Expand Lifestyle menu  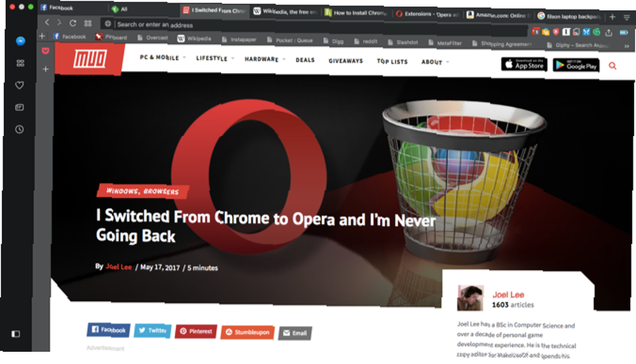point(215,58)
